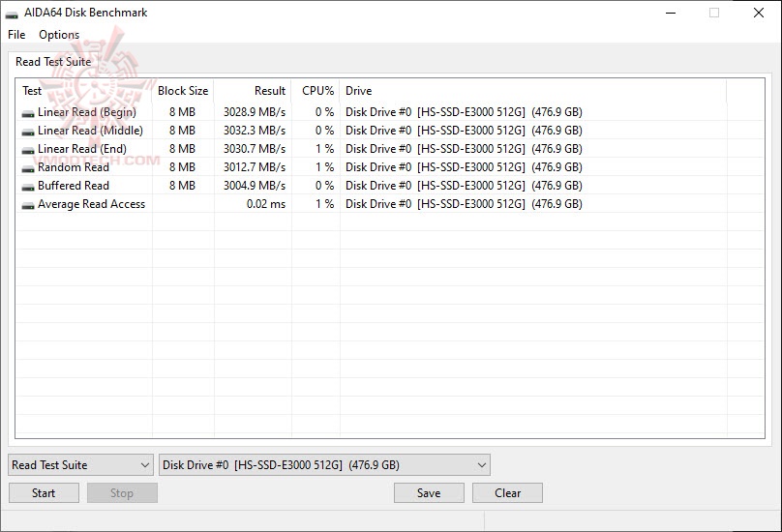
Task: Click the 0.02 ms access time value
Action: pyautogui.click(x=266, y=204)
